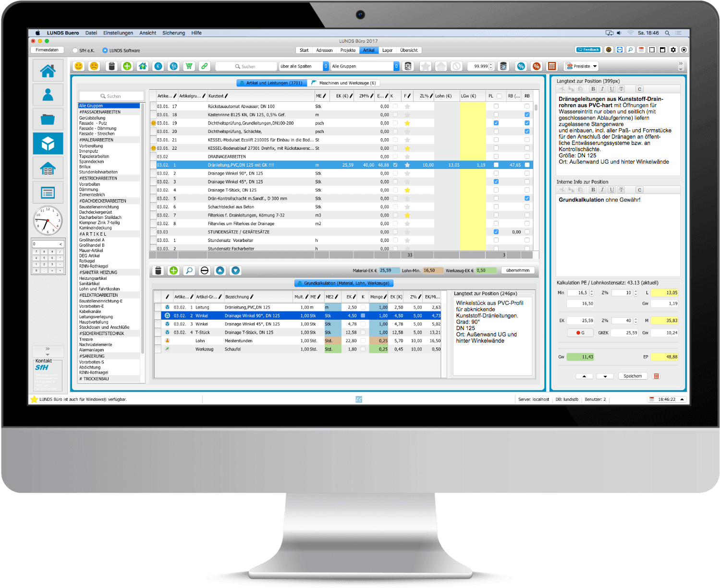Image resolution: width=720 pixels, height=588 pixels.
Task: Open the projects folder icon in sidebar
Action: pos(48,119)
